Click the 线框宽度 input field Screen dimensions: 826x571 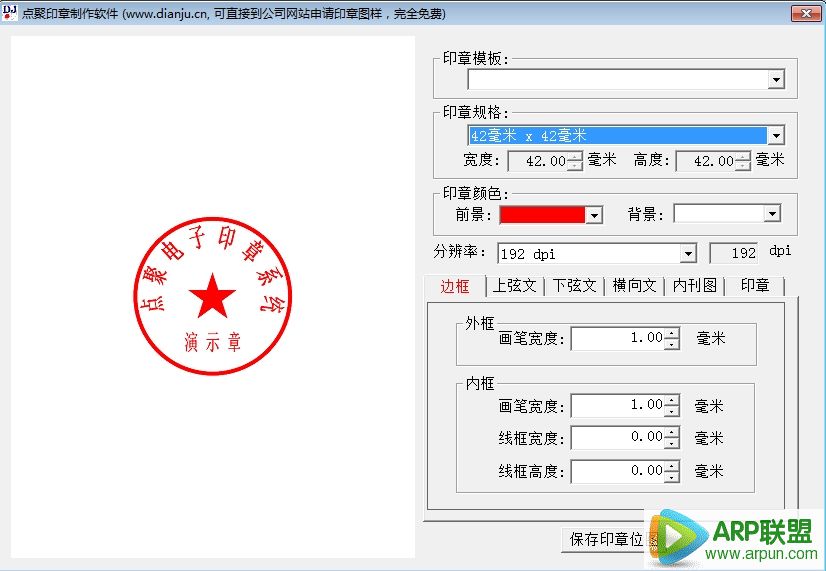coord(618,437)
